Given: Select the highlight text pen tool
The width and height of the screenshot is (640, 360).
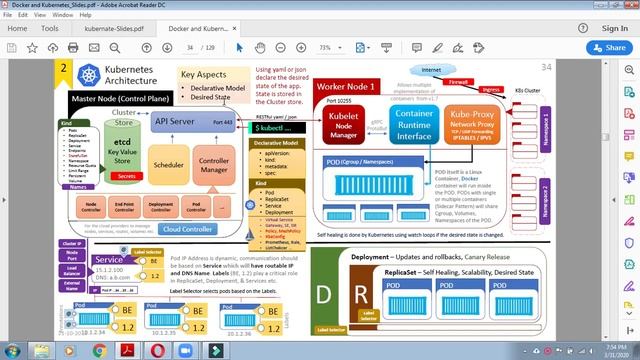Looking at the screenshot, I should coord(438,48).
